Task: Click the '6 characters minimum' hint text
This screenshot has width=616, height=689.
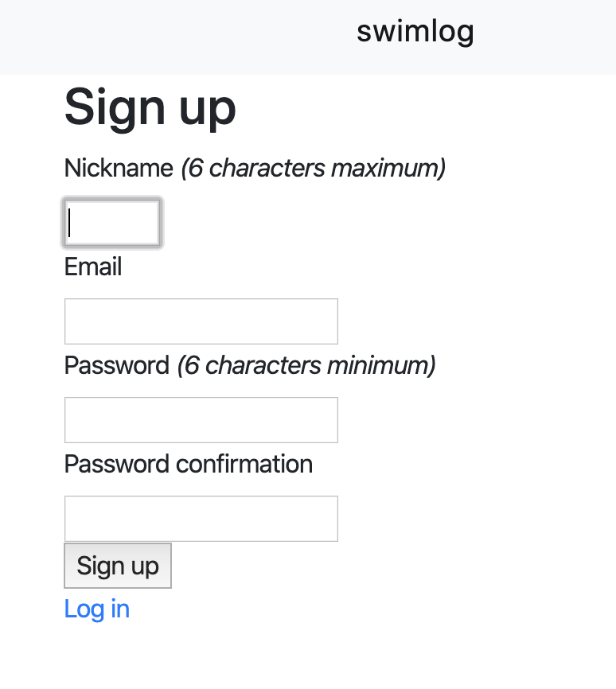Action: tap(306, 366)
